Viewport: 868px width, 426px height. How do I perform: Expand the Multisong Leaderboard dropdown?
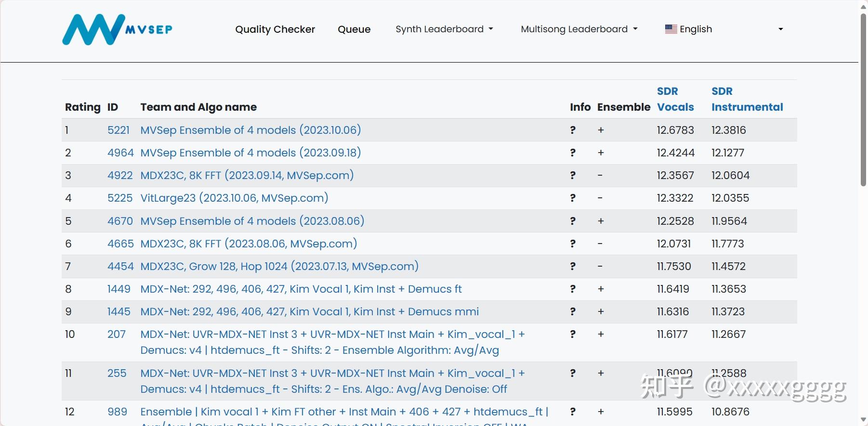click(579, 29)
